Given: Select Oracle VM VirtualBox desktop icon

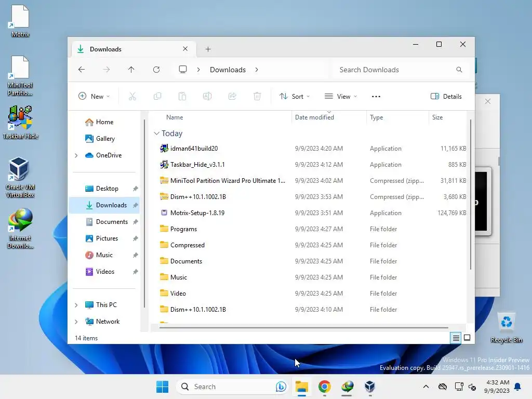Looking at the screenshot, I should tap(20, 178).
